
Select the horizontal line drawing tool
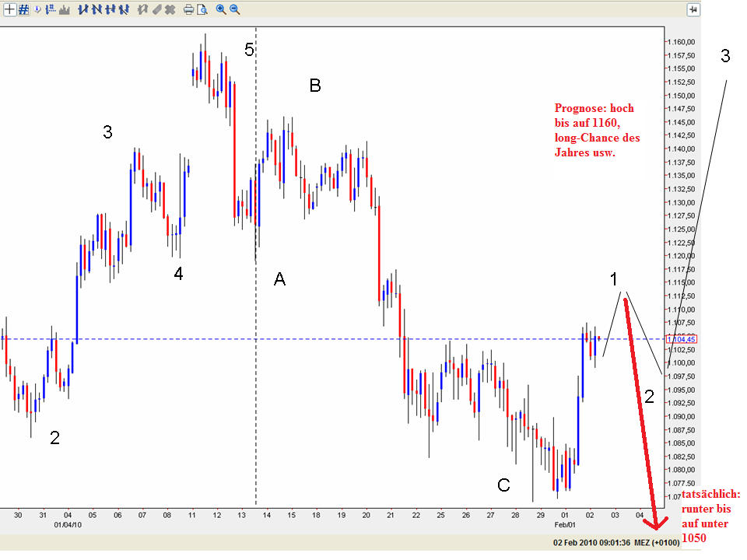tap(110, 9)
